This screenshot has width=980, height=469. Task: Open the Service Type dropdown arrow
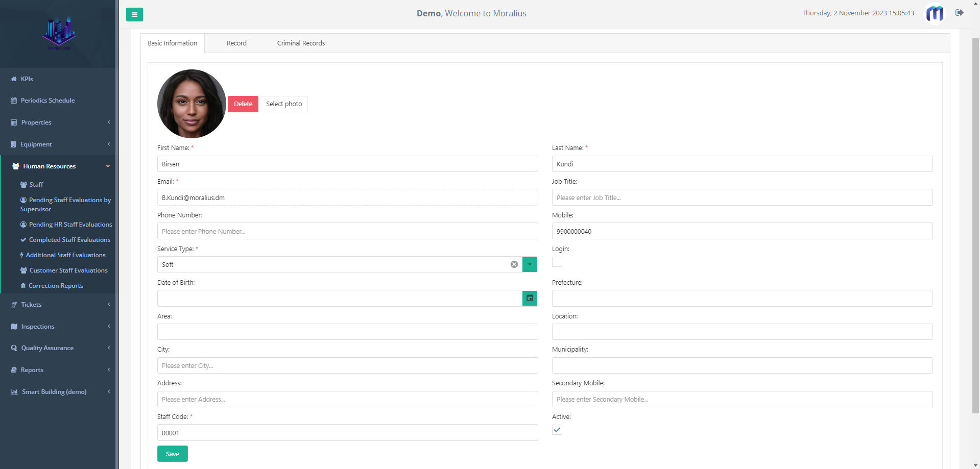pos(530,264)
